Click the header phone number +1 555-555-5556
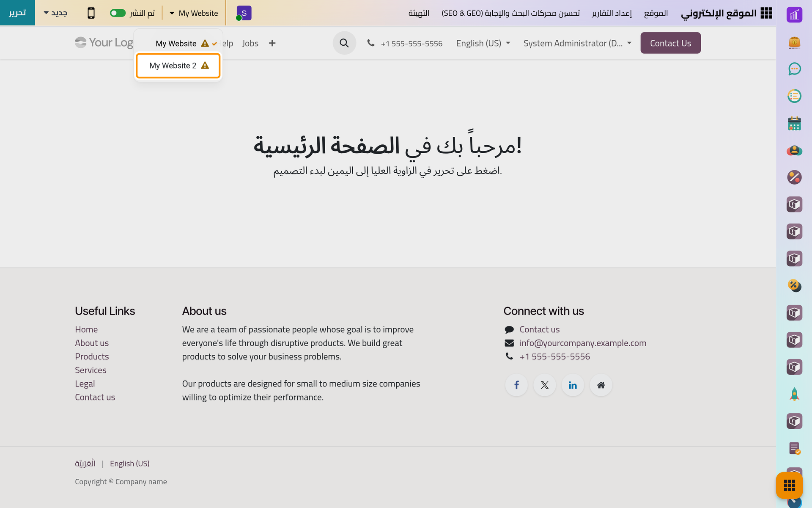Image resolution: width=812 pixels, height=508 pixels. coord(411,43)
